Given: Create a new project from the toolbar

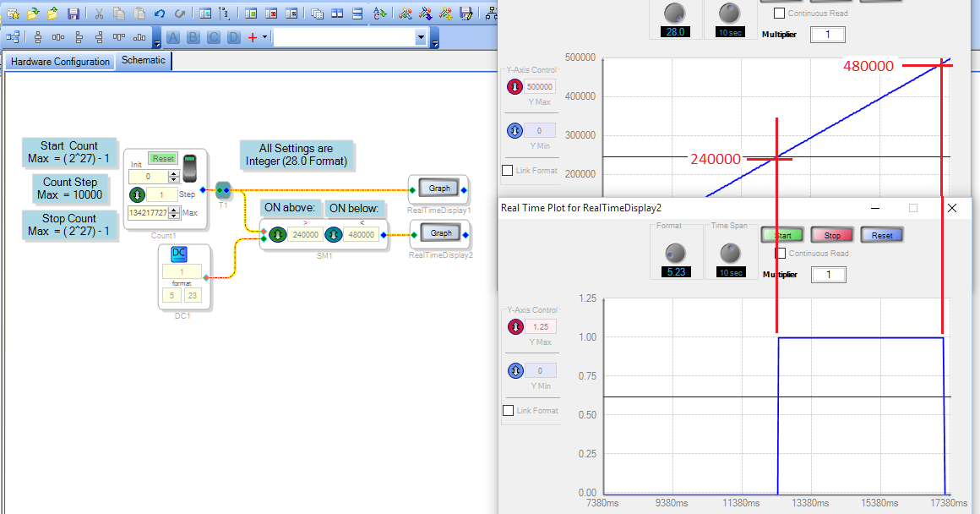Looking at the screenshot, I should pos(13,14).
